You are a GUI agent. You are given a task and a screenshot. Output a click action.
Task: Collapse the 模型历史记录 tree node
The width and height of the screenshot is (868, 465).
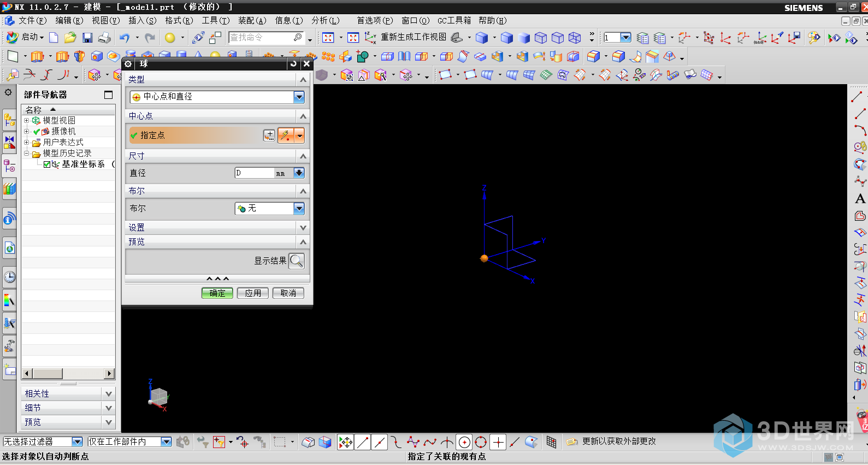[x=26, y=154]
